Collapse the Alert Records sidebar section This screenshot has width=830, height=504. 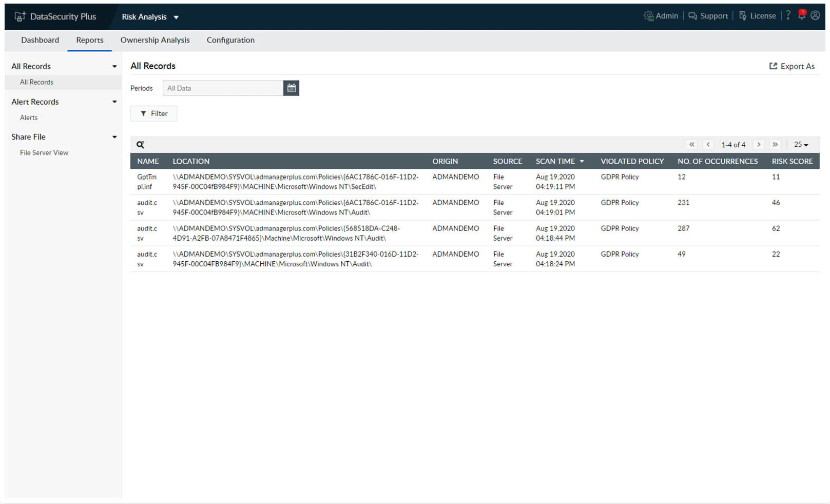click(114, 102)
